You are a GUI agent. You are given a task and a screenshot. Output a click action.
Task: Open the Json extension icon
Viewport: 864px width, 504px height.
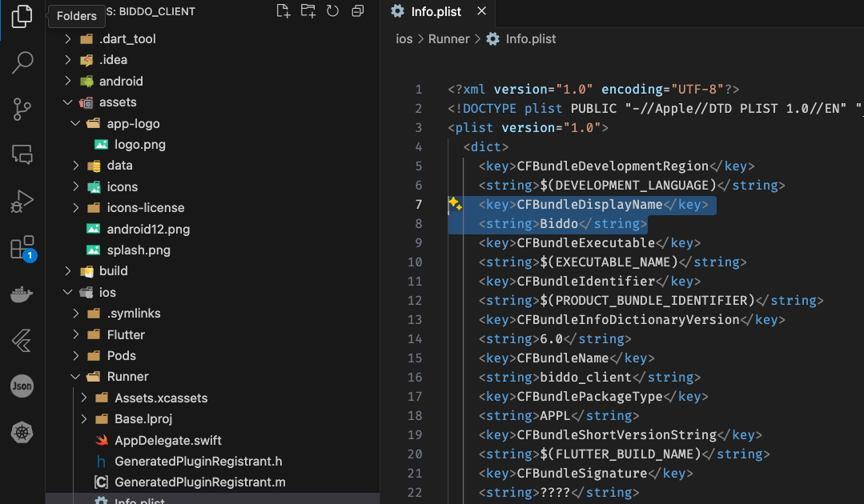point(22,386)
